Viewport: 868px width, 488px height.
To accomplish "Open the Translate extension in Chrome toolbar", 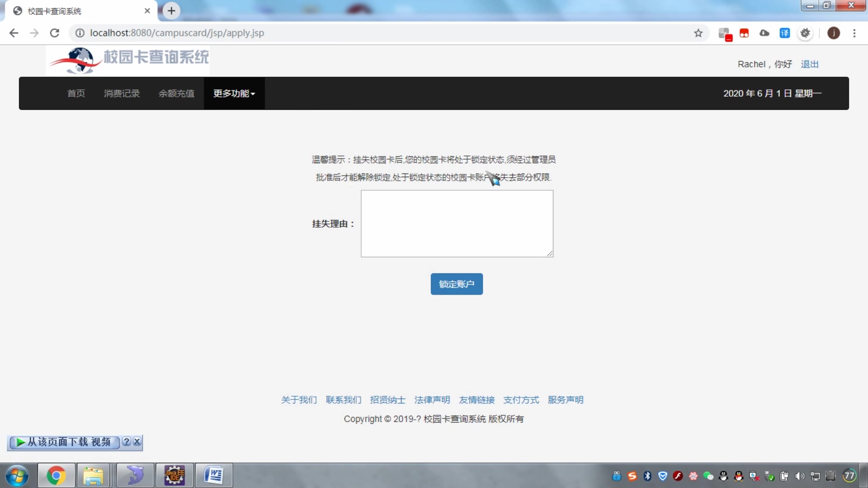I will [785, 33].
